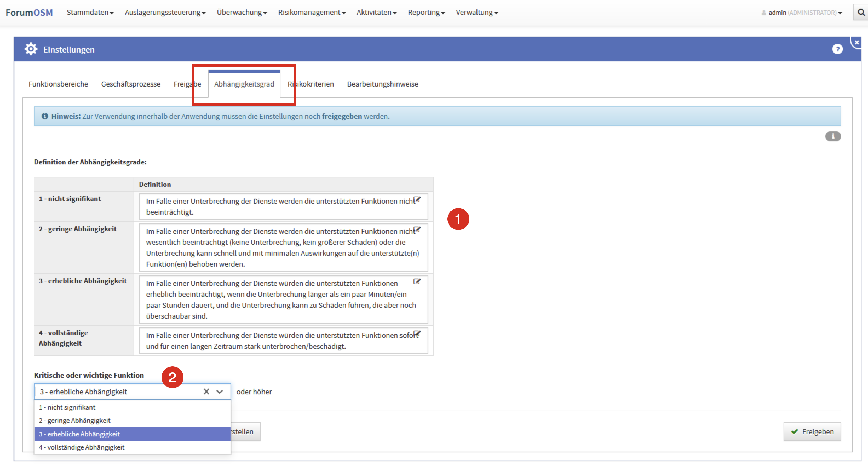Open the admin user account menu
This screenshot has height=472, width=868.
click(x=801, y=13)
